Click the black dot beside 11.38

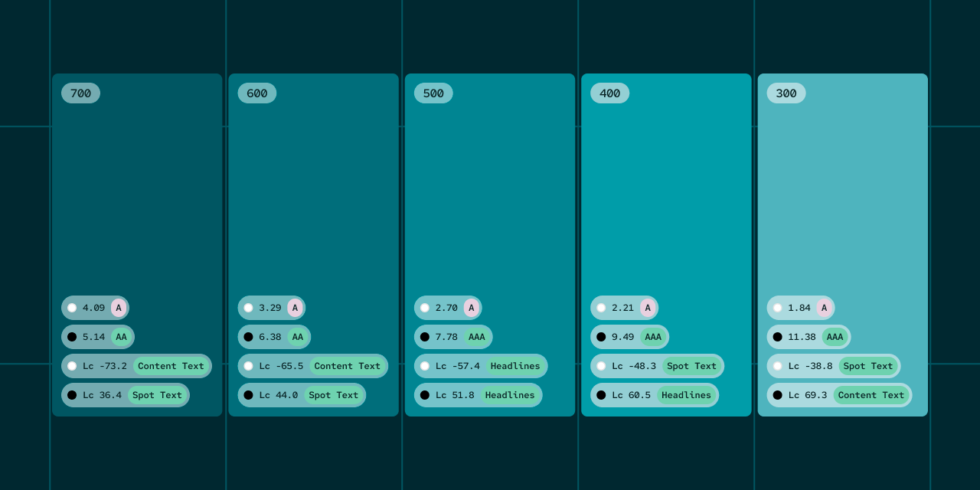coord(778,337)
